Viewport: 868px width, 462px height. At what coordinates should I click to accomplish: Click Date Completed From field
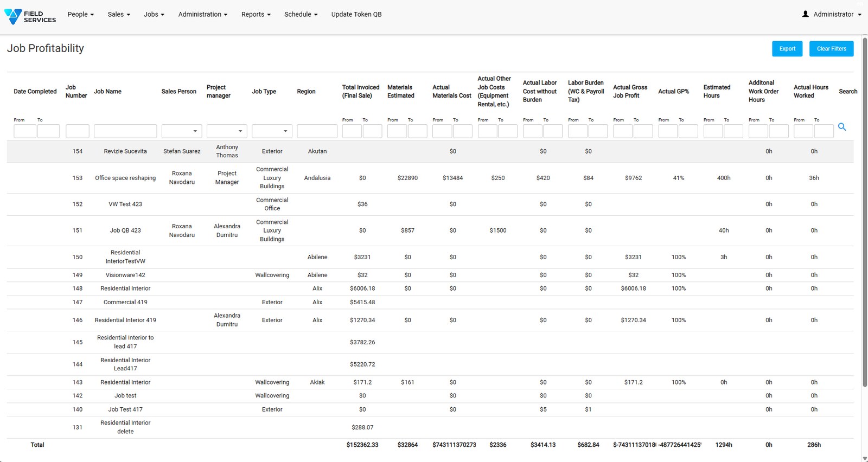(25, 131)
